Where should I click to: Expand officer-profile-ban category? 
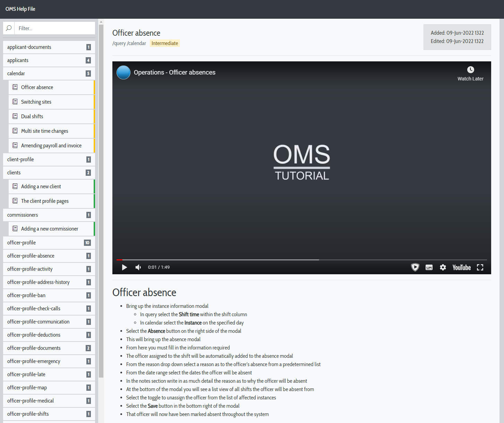pos(49,295)
